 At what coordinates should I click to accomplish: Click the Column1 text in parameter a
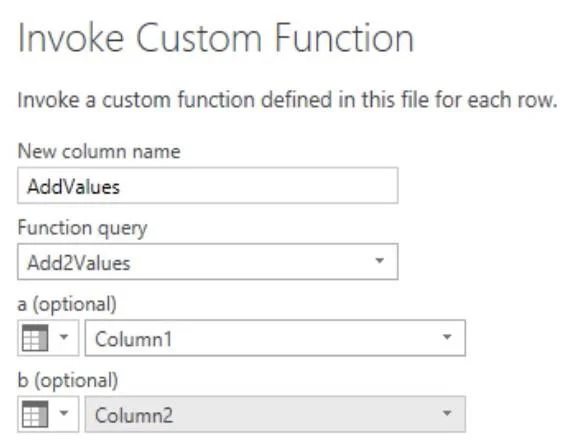point(133,339)
